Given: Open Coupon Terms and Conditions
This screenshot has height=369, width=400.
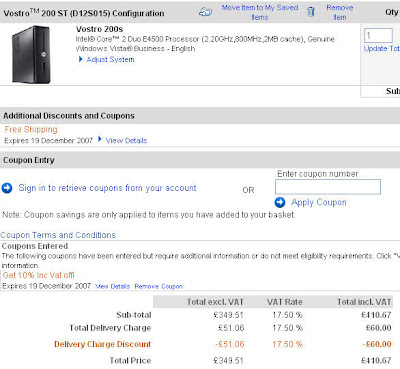Looking at the screenshot, I should pyautogui.click(x=58, y=235).
